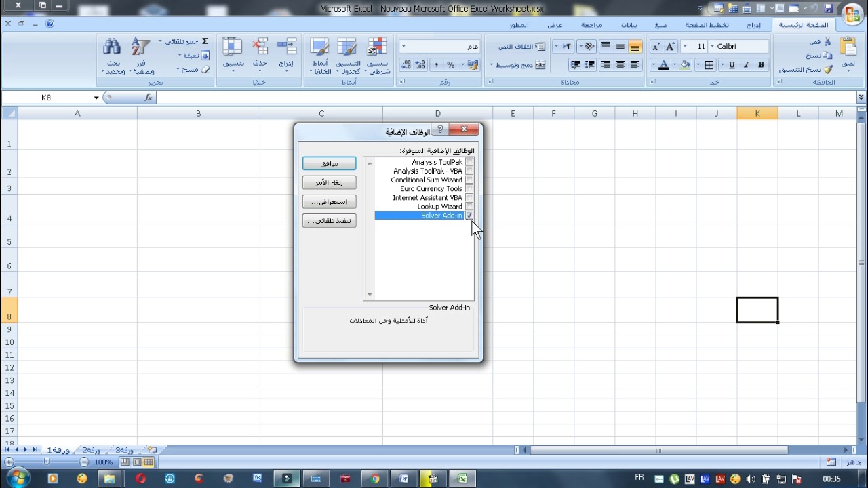Switch to the Developer (المطور) tab
This screenshot has height=488, width=868.
(x=519, y=25)
